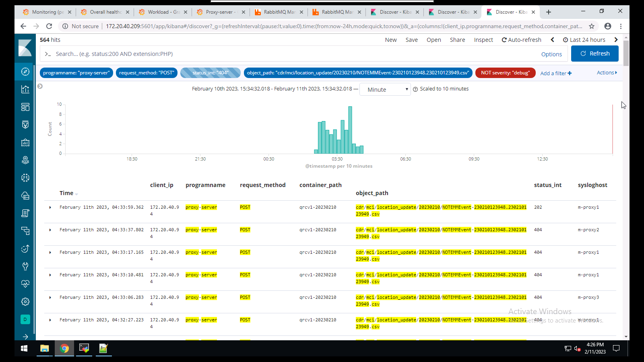Expand the first log row at 04:33:59.362

tap(50, 208)
